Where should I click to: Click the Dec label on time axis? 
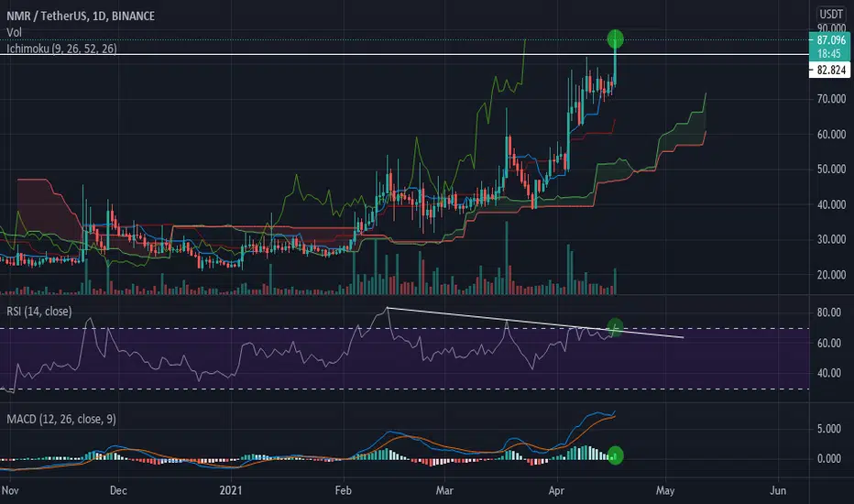tap(118, 490)
